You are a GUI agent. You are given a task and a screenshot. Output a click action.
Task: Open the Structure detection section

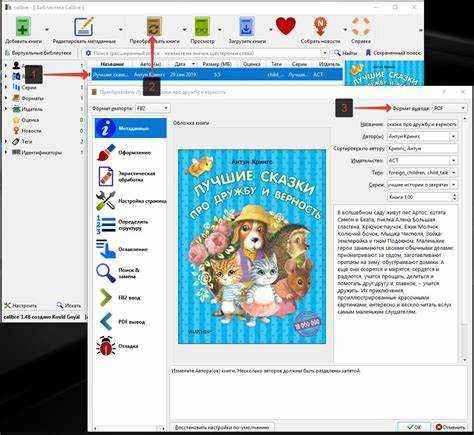130,225
